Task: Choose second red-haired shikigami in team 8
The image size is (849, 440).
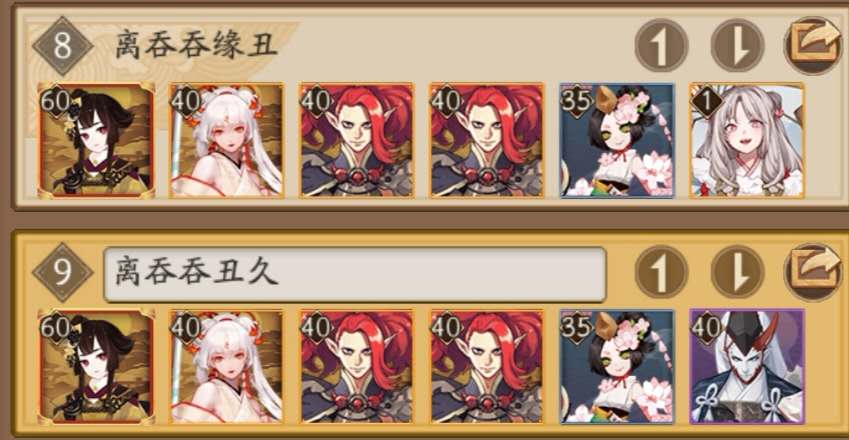Action: [x=487, y=140]
